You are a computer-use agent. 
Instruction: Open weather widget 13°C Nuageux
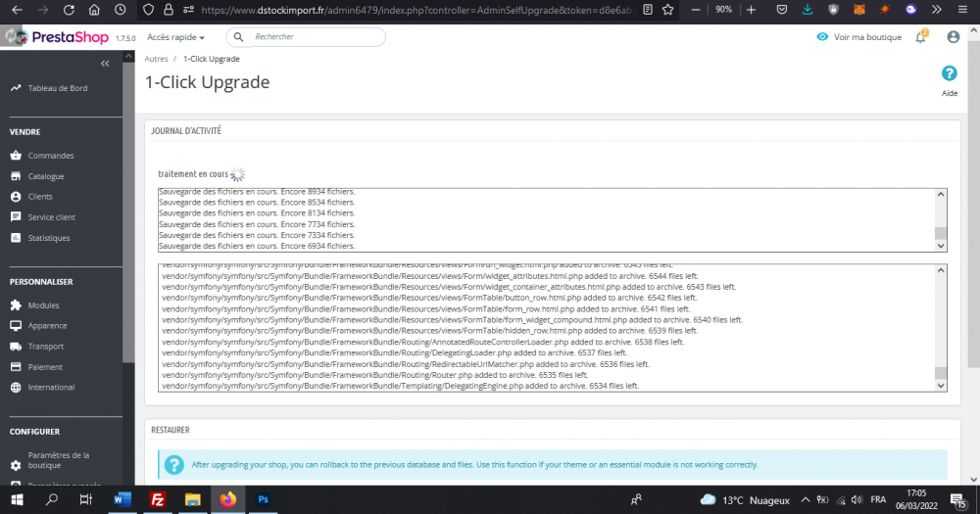745,500
